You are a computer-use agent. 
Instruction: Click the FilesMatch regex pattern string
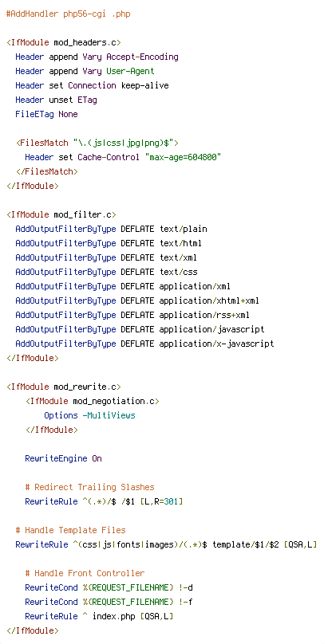click(x=124, y=143)
